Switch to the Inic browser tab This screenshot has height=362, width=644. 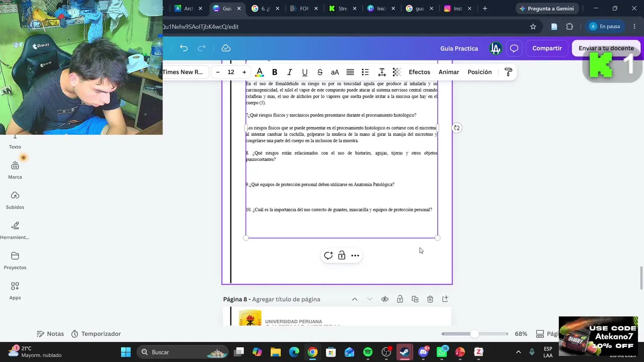377,9
